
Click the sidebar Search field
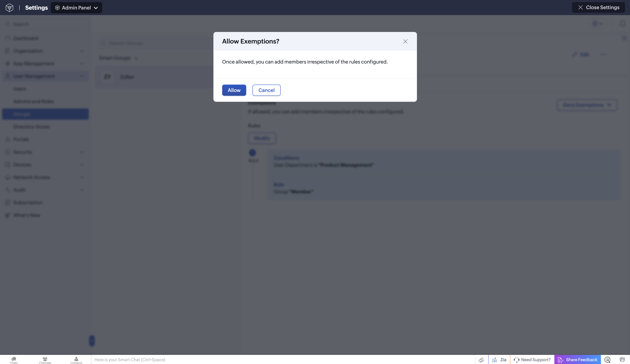tap(46, 24)
